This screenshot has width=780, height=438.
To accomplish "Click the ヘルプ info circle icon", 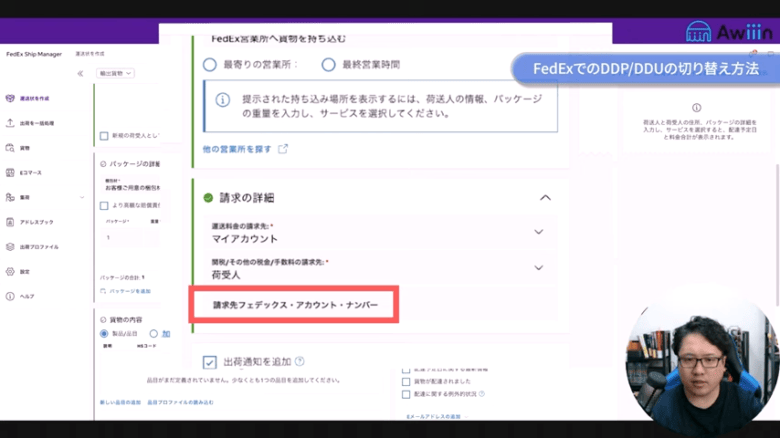I will (x=10, y=296).
